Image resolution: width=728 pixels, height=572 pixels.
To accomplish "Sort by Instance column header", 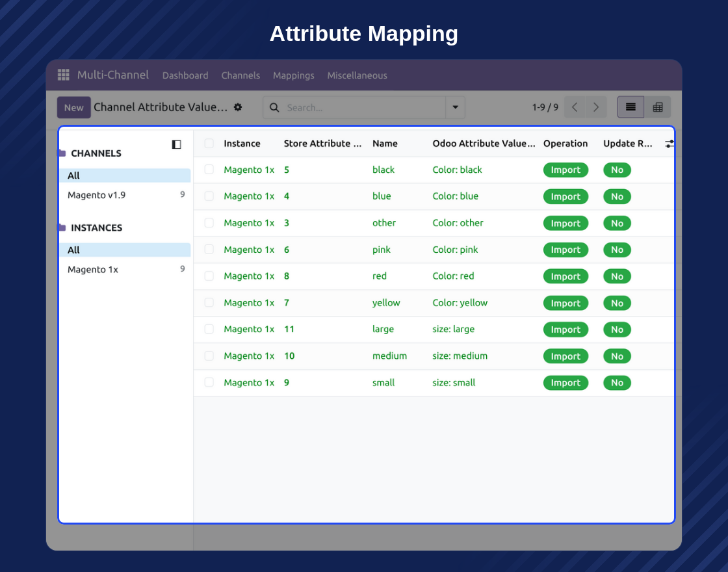I will [242, 144].
